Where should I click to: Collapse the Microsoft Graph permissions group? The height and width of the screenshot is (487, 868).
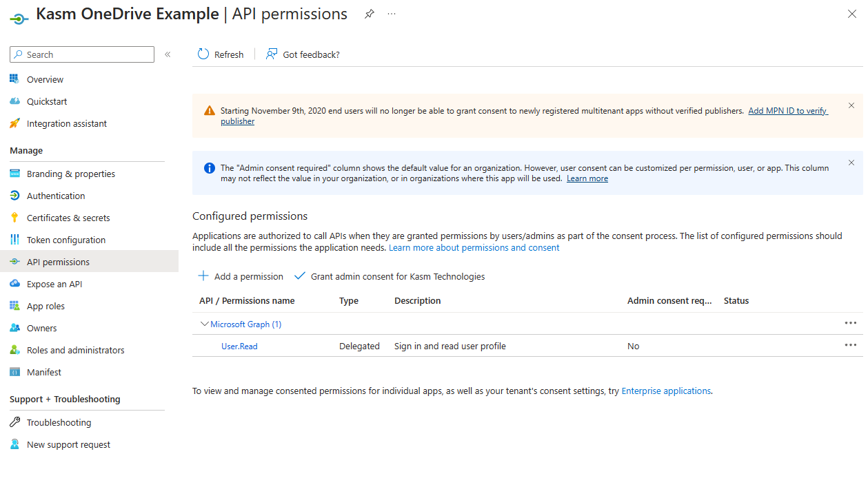205,324
